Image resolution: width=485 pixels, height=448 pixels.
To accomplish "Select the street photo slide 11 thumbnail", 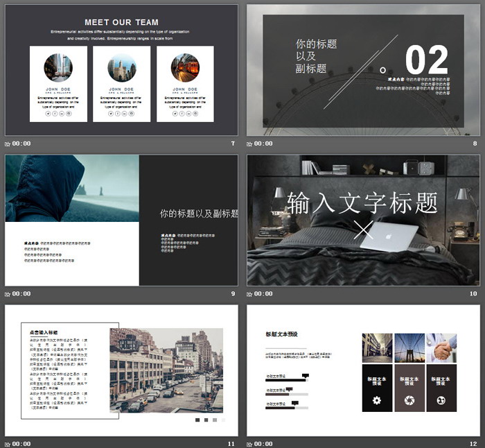I will [121, 370].
